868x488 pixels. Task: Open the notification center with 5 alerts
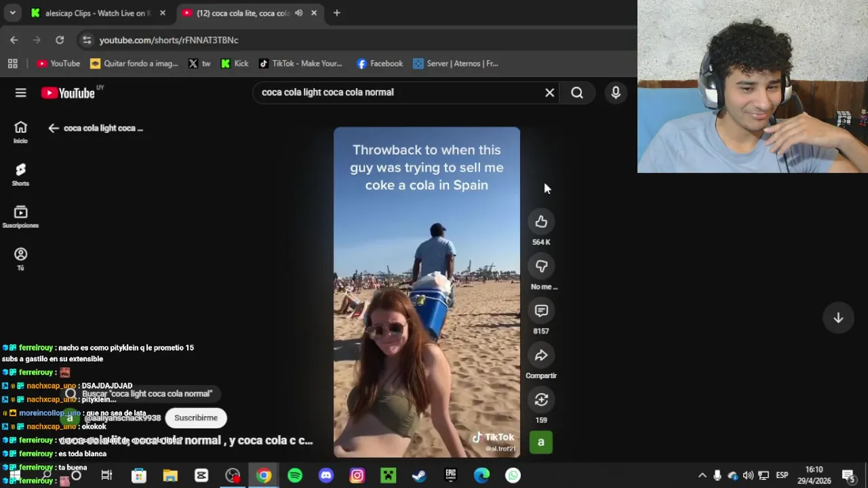click(848, 476)
